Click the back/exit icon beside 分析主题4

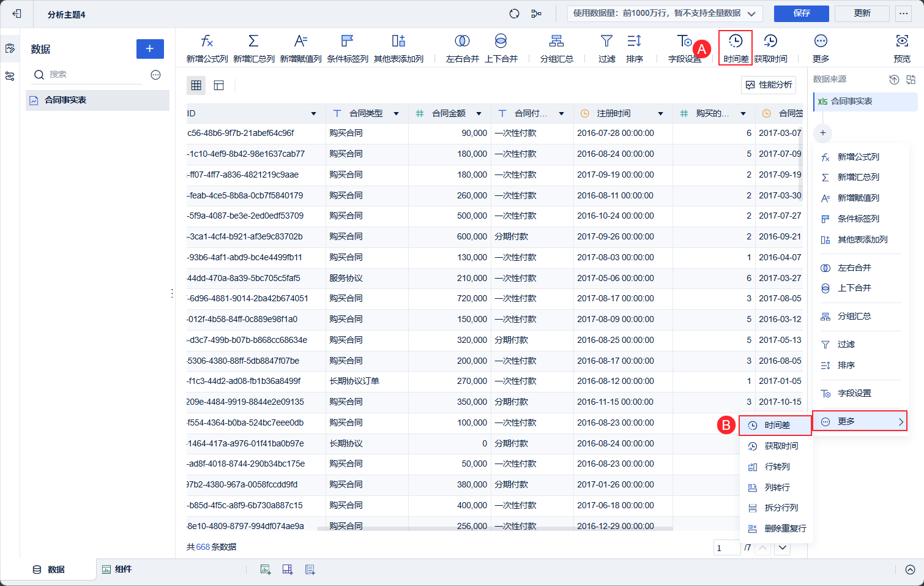(17, 13)
